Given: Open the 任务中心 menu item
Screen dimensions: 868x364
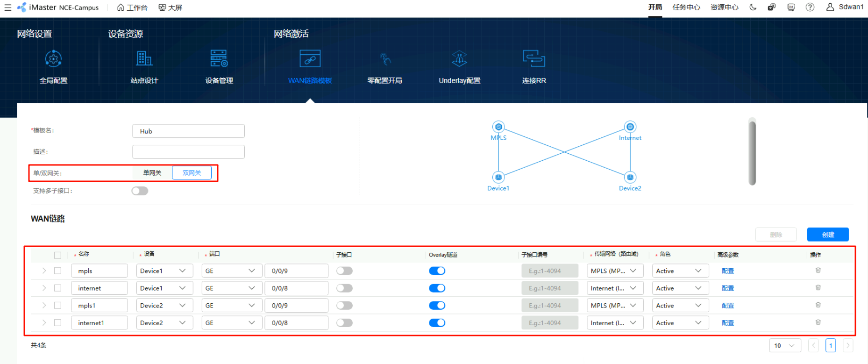Looking at the screenshot, I should (686, 7).
